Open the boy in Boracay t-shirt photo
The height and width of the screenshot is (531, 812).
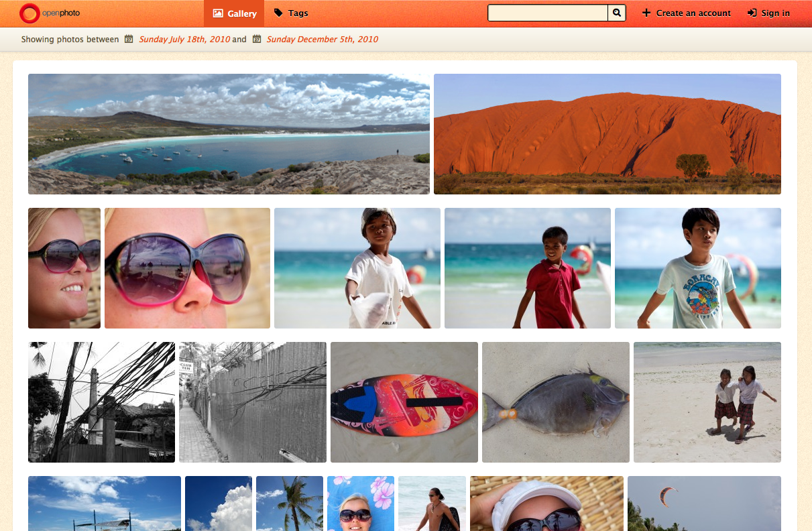click(x=698, y=268)
